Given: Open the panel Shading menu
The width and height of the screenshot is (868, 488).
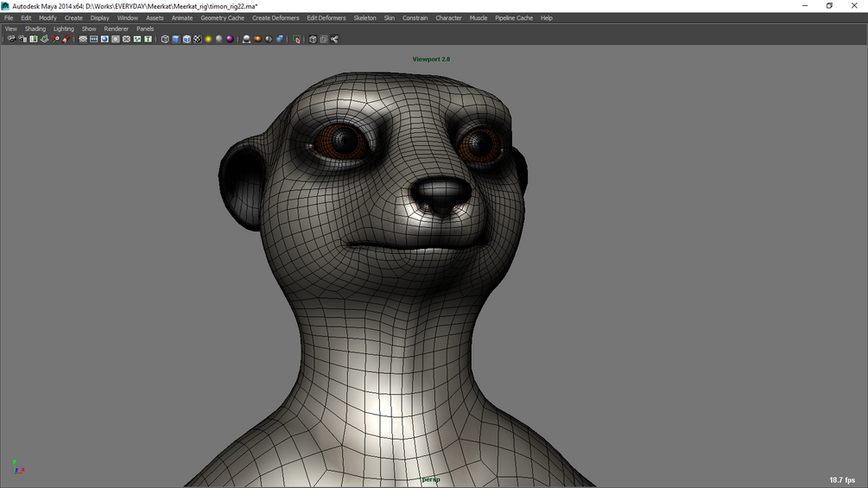Looking at the screenshot, I should [35, 29].
